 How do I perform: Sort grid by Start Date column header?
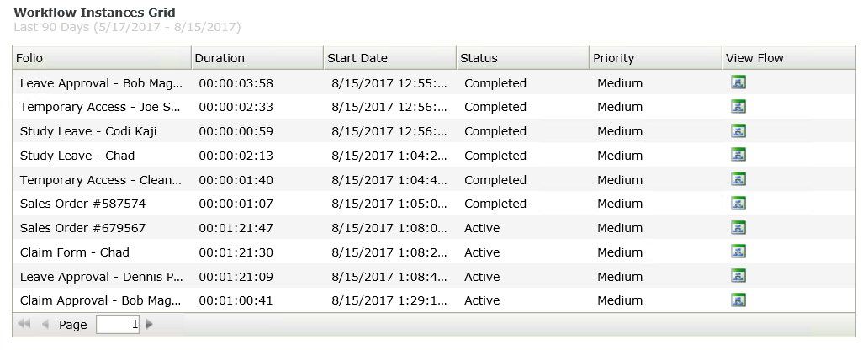[389, 58]
